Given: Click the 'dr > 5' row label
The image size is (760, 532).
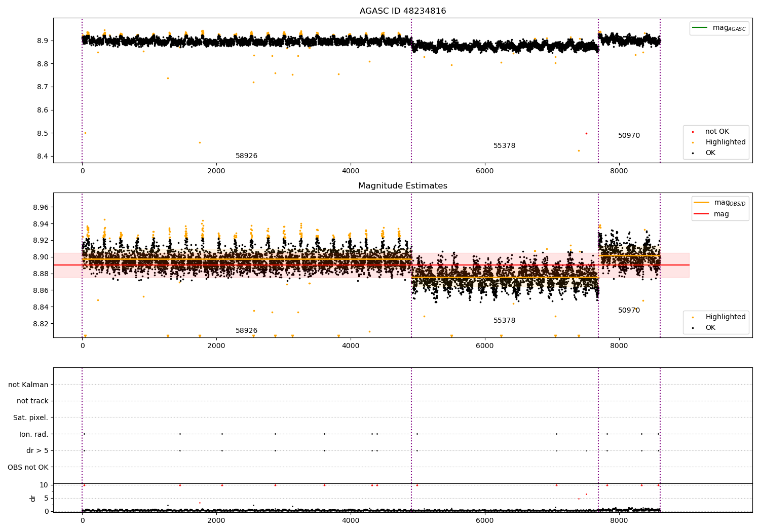Looking at the screenshot, I should (37, 450).
